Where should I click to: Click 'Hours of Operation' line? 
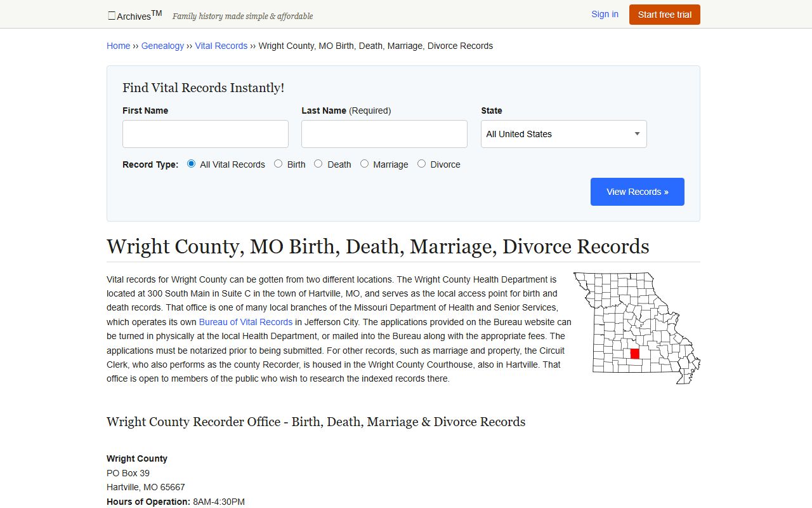pos(176,502)
